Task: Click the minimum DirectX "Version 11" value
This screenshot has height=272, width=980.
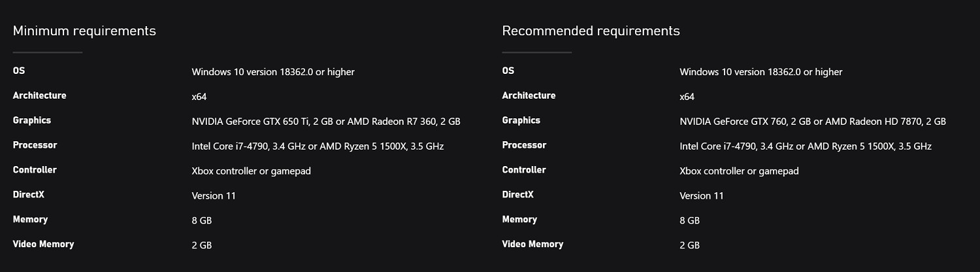Action: tap(214, 195)
